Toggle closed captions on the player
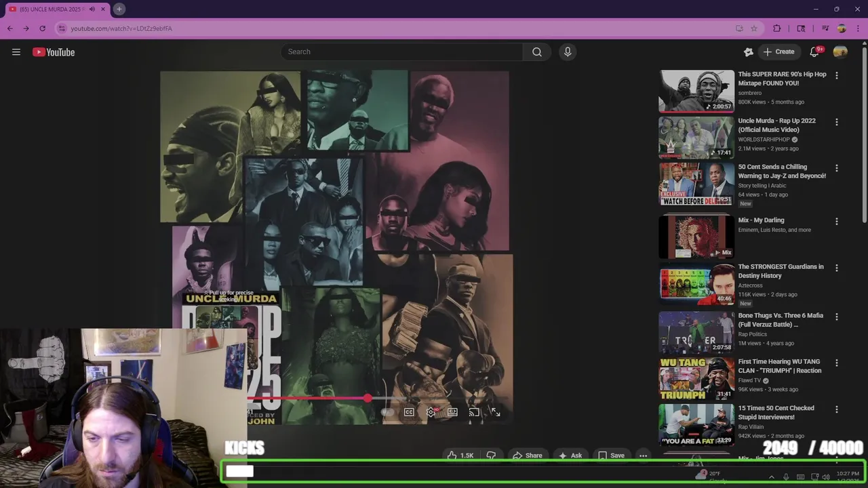Viewport: 868px width, 488px height. [x=409, y=412]
